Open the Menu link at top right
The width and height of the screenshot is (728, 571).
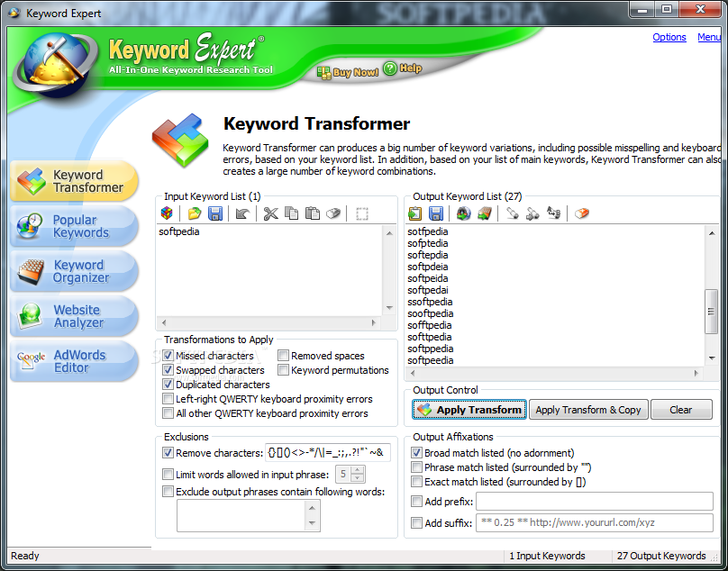pos(709,37)
